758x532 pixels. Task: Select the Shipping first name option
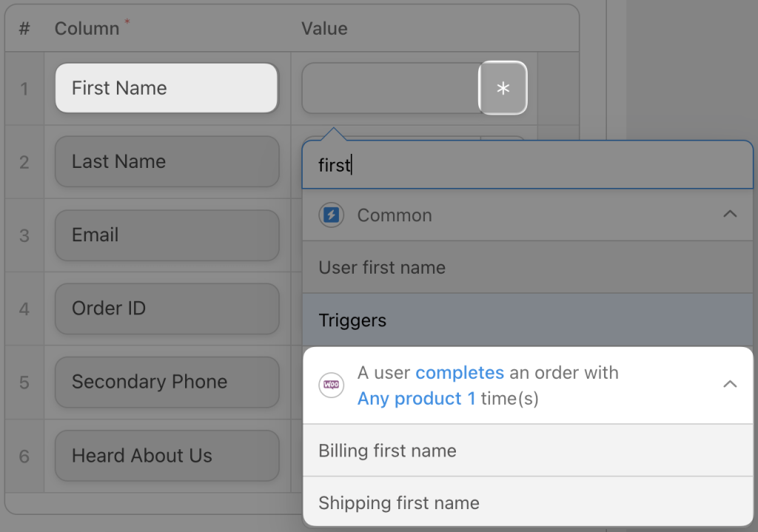(398, 502)
